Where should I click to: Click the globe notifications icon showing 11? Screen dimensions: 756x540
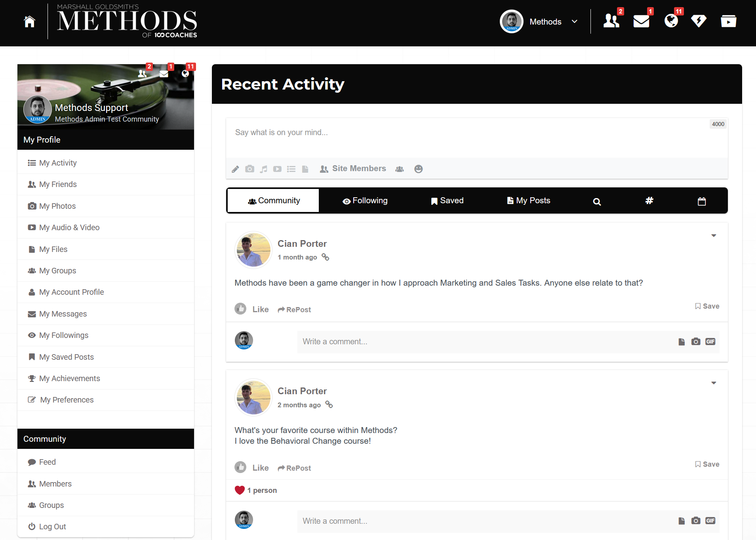pos(671,21)
